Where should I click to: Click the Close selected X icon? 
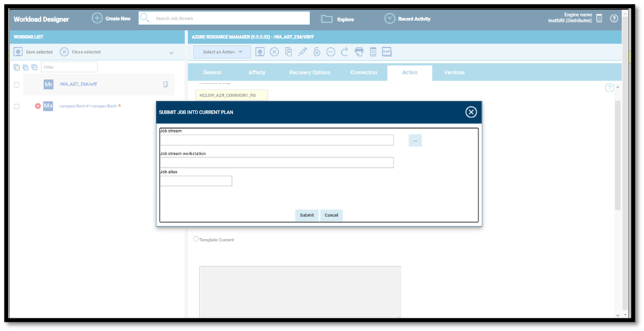[x=64, y=52]
